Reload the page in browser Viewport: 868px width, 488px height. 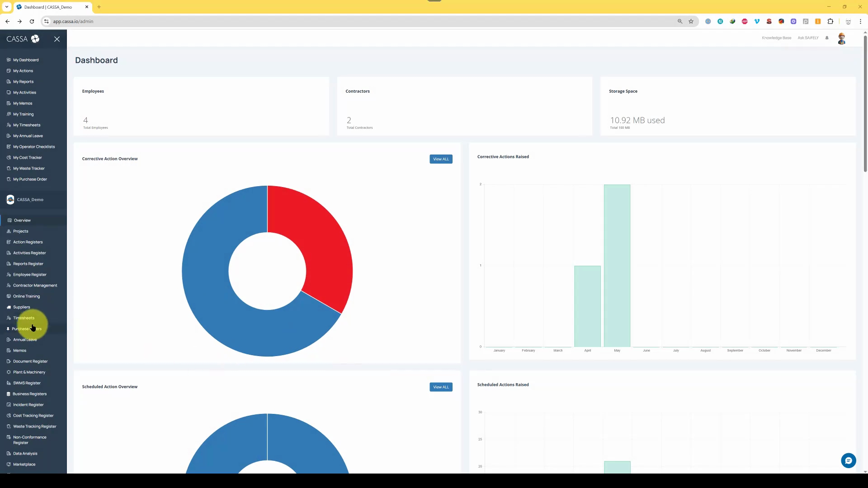32,21
